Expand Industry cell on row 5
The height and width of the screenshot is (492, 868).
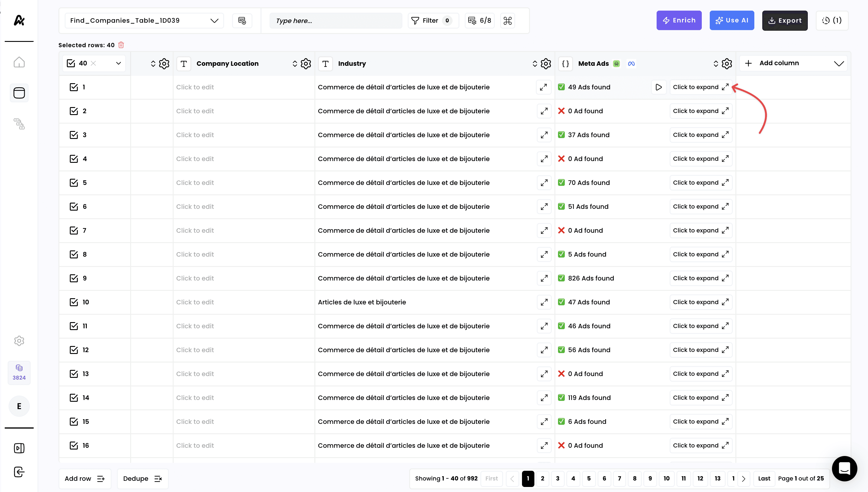point(544,183)
